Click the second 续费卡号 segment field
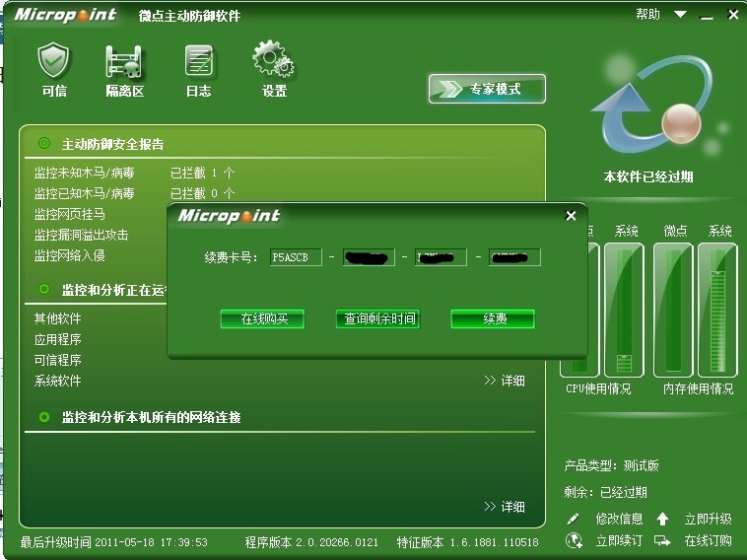 pos(369,257)
